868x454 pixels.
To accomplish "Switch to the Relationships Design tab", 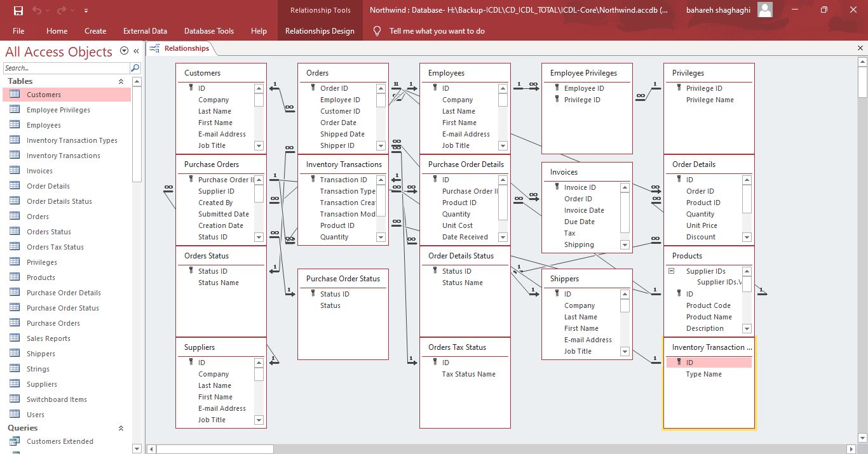I will click(320, 30).
